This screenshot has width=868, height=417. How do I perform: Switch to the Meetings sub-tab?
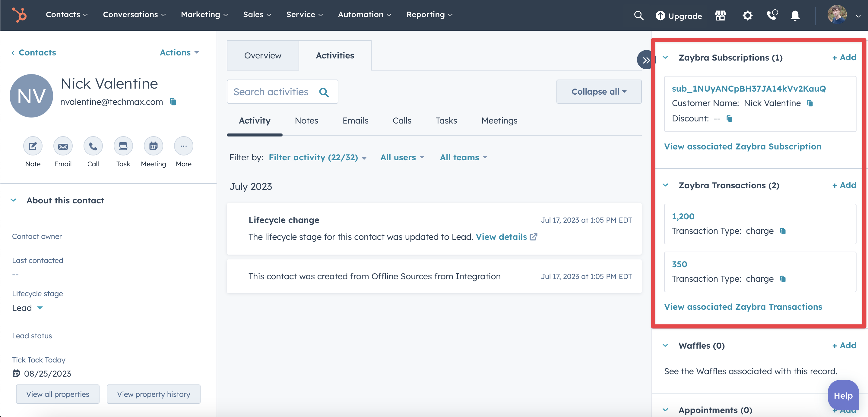(x=499, y=121)
